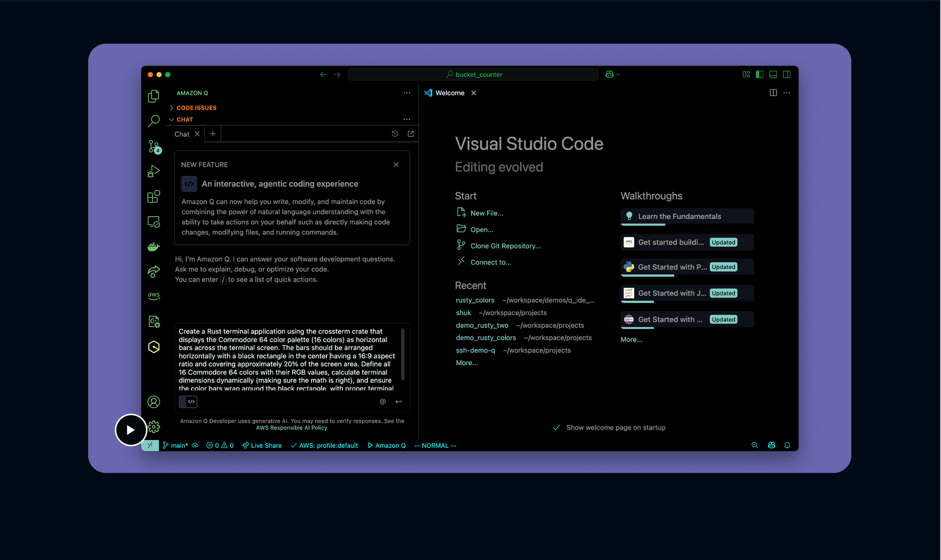
Task: Click the video play button overlay
Action: [x=130, y=430]
